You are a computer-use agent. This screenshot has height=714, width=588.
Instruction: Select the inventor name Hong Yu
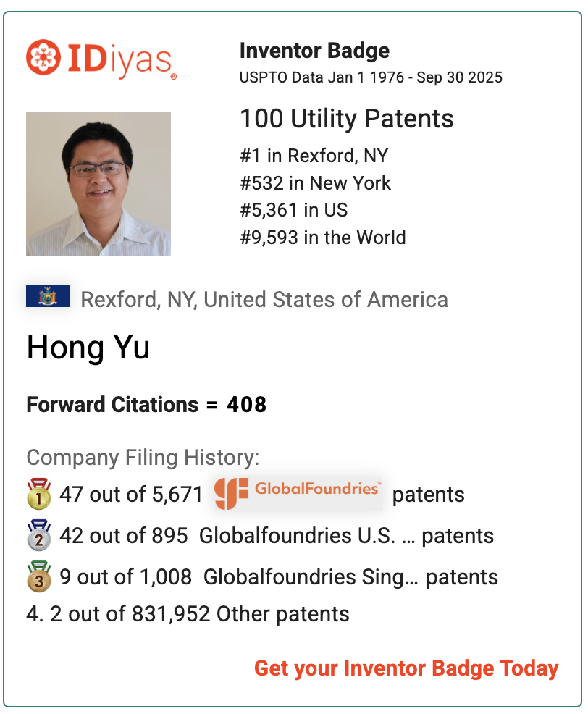(88, 348)
